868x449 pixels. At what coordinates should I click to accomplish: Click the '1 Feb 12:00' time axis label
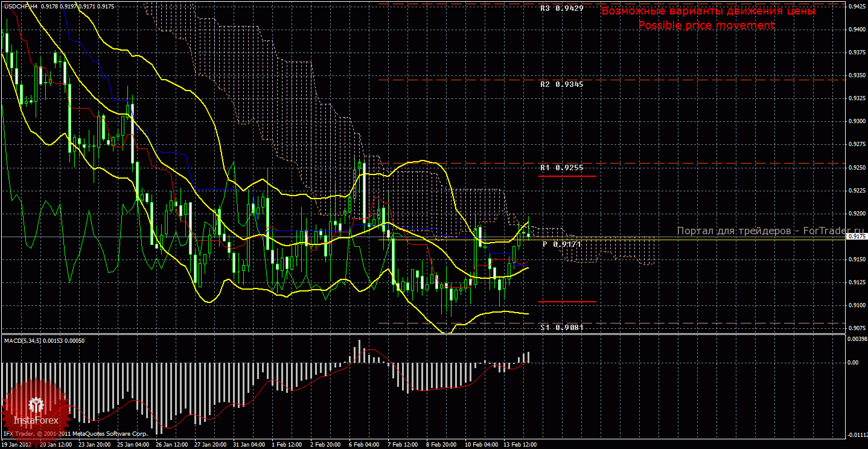[286, 445]
